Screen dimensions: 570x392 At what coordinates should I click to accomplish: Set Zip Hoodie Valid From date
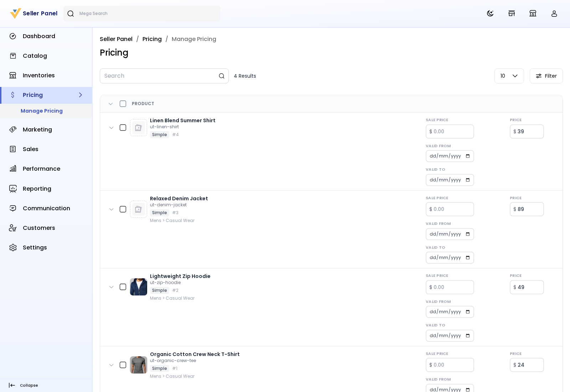pyautogui.click(x=450, y=312)
